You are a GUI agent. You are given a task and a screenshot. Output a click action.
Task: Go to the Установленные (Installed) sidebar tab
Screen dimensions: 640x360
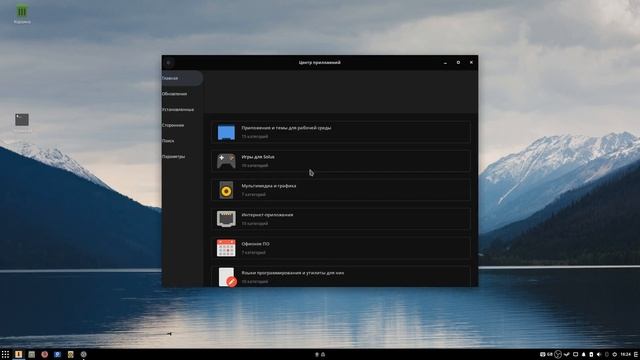pos(182,109)
